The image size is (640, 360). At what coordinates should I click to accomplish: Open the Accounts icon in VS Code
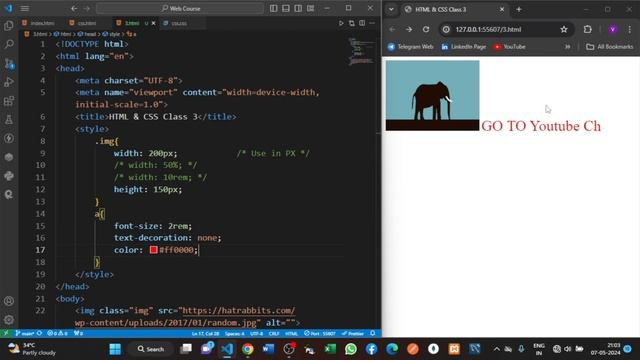click(9, 301)
